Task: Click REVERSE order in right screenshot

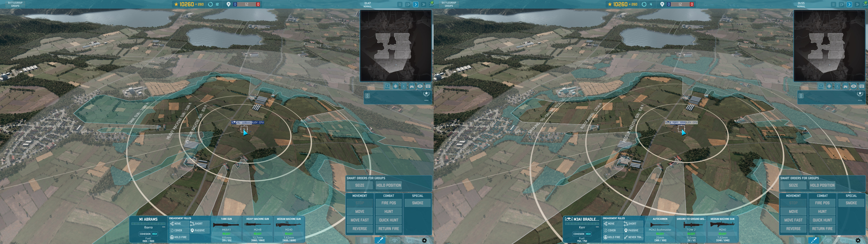Action: coord(794,228)
